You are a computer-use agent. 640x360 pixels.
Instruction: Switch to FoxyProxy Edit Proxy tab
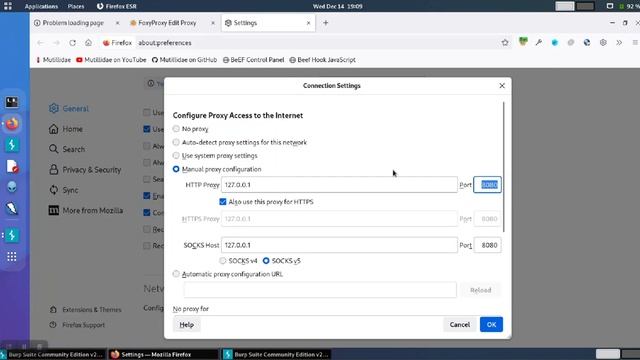(167, 23)
